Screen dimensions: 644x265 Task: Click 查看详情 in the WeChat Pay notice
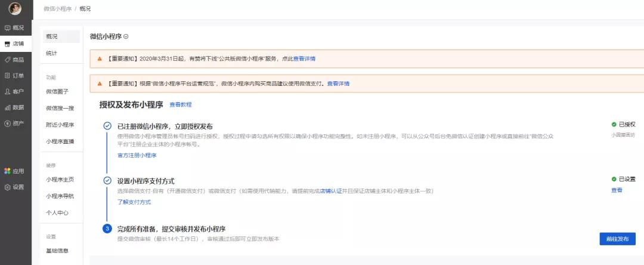339,84
